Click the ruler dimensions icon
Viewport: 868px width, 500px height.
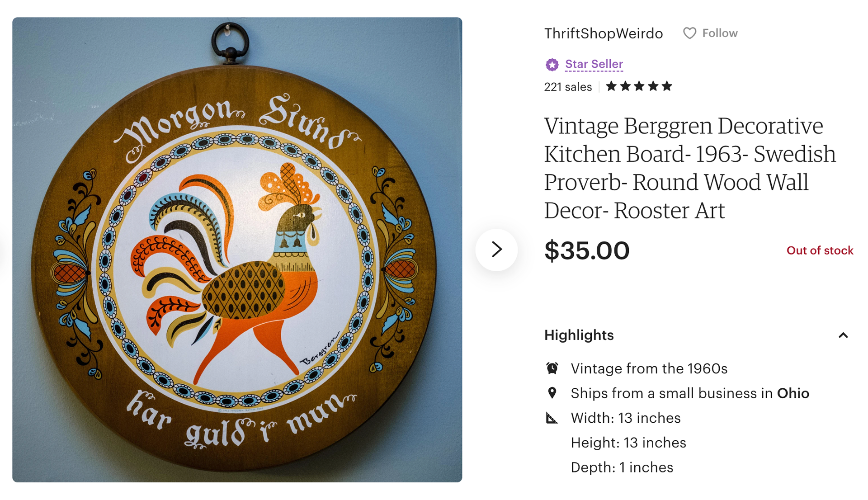pos(552,418)
